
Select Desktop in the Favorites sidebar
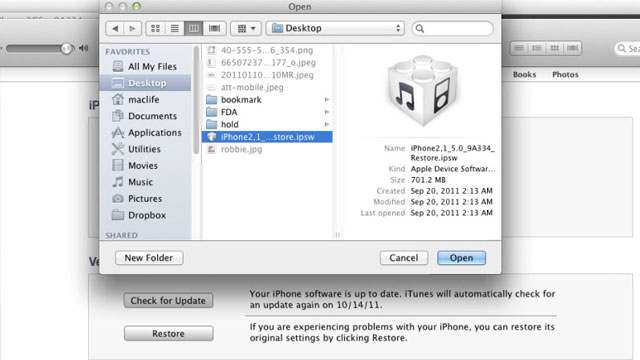click(146, 83)
